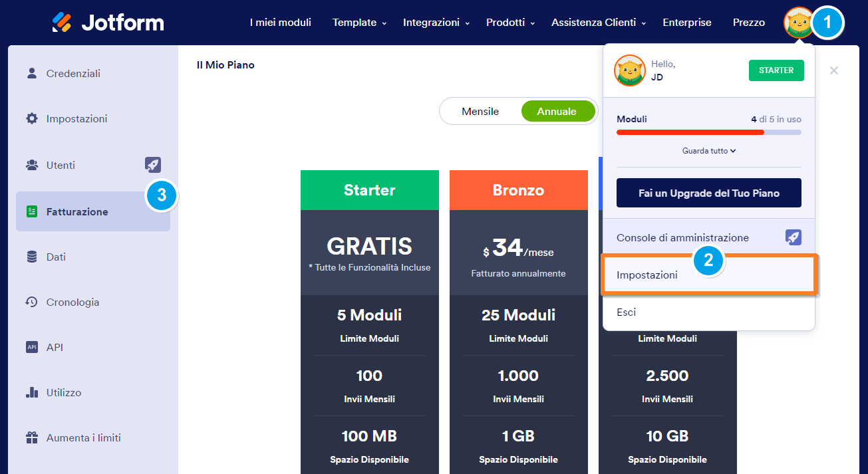Image resolution: width=868 pixels, height=474 pixels.
Task: Select Mensile billing period
Action: tap(480, 111)
